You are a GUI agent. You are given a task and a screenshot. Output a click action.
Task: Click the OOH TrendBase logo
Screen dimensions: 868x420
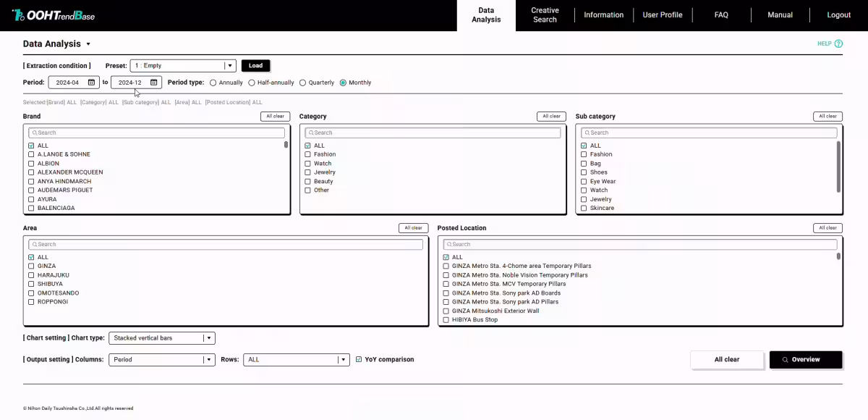54,15
